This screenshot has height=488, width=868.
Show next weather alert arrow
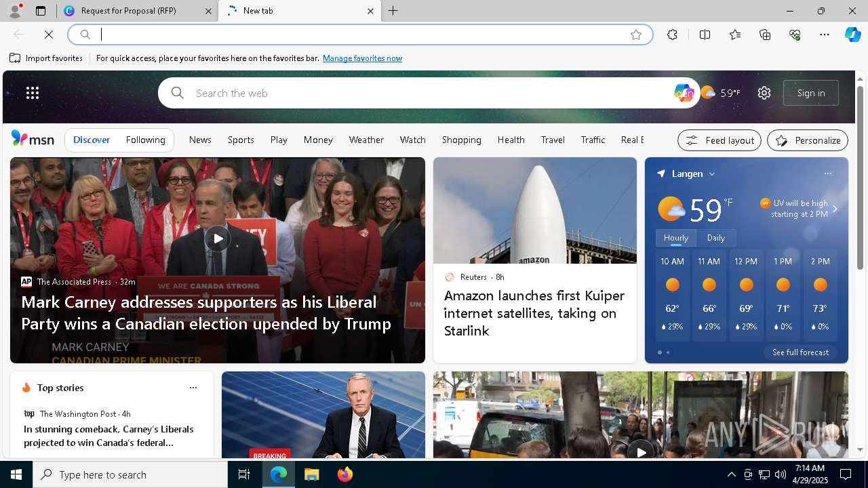coord(835,209)
